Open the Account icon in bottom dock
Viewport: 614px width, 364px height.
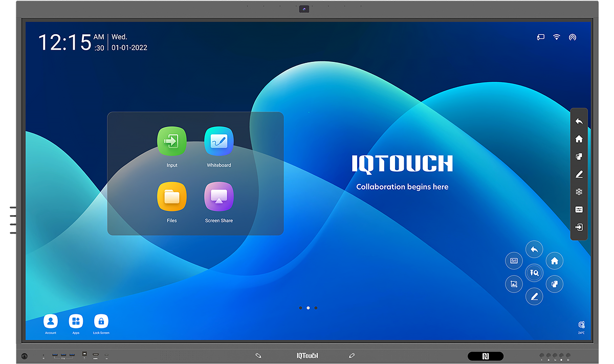click(51, 321)
